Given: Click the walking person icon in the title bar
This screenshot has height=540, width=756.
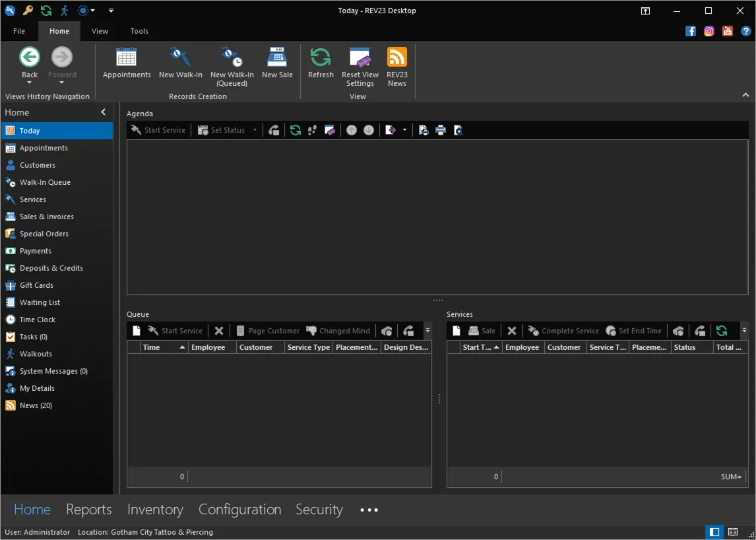Looking at the screenshot, I should [x=64, y=10].
